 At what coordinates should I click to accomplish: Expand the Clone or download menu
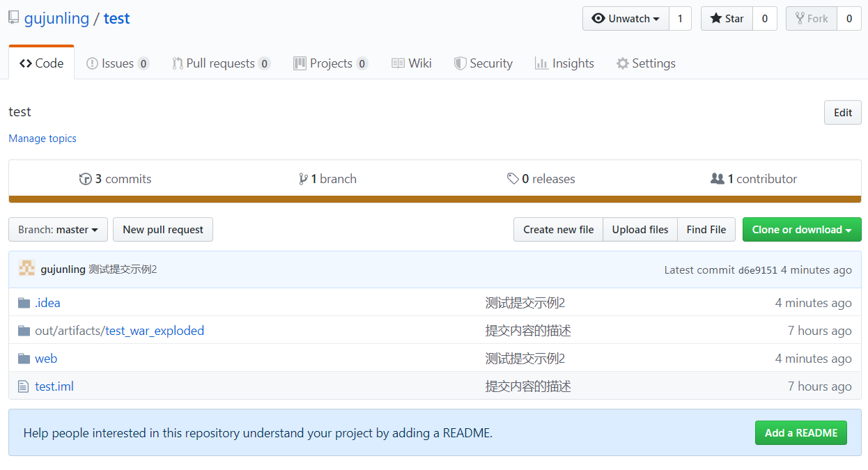pyautogui.click(x=801, y=230)
